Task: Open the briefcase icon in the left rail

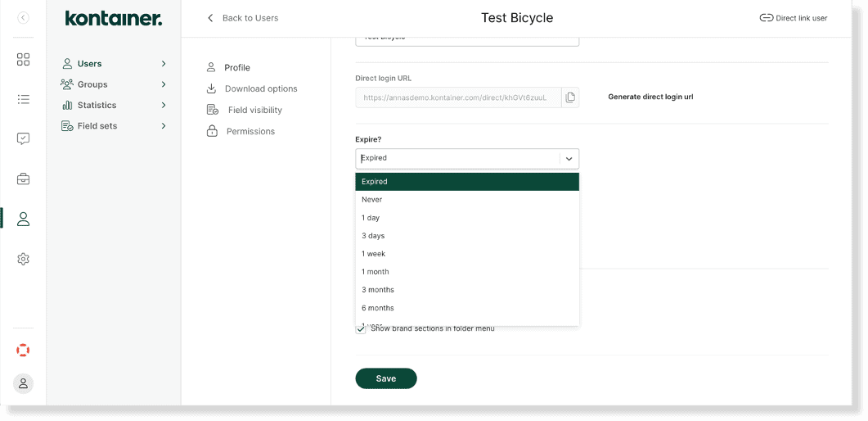Action: click(23, 179)
